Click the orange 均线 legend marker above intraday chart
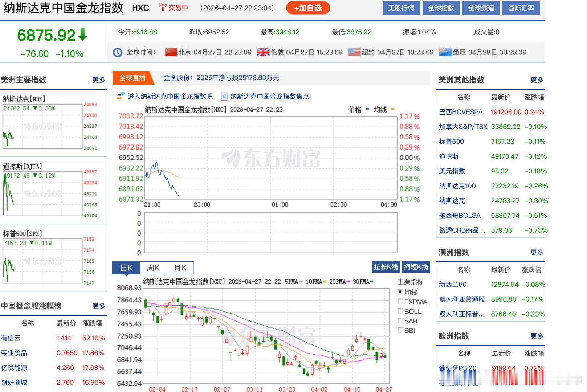587x392 pixels. click(392, 109)
